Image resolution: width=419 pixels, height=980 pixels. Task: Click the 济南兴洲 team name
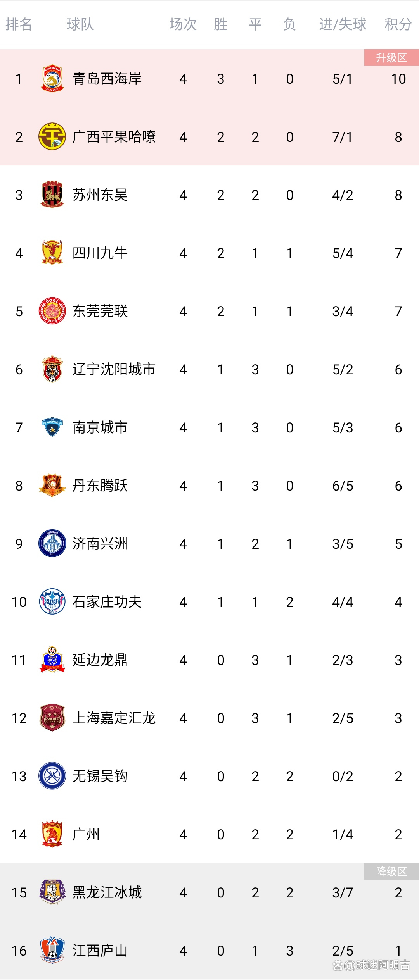[x=100, y=544]
